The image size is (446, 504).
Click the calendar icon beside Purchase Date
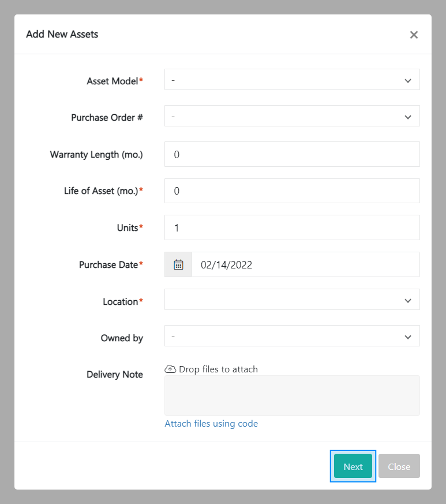point(178,264)
